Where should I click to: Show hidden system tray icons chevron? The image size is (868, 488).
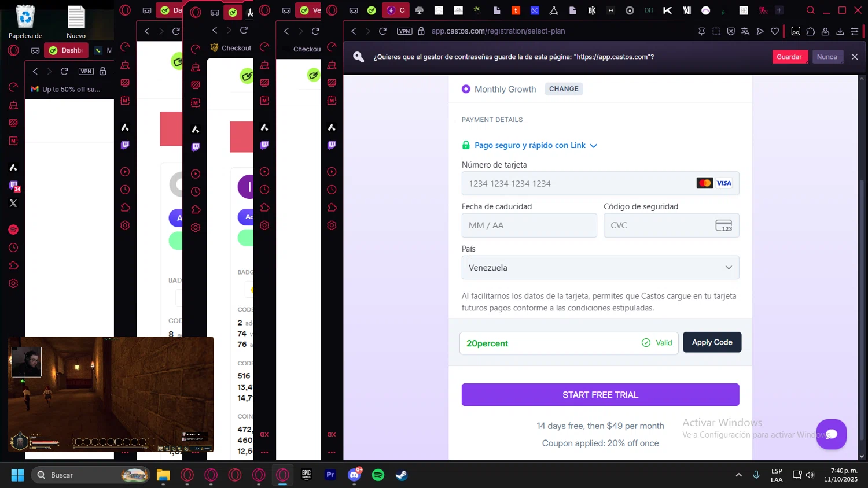pyautogui.click(x=738, y=475)
